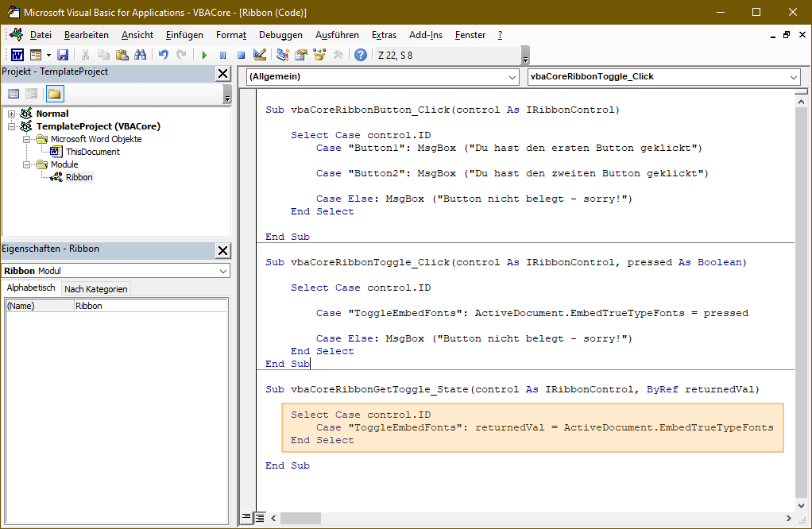812x529 pixels.
Task: Switch to Microsoft Word host application icon
Action: point(17,55)
